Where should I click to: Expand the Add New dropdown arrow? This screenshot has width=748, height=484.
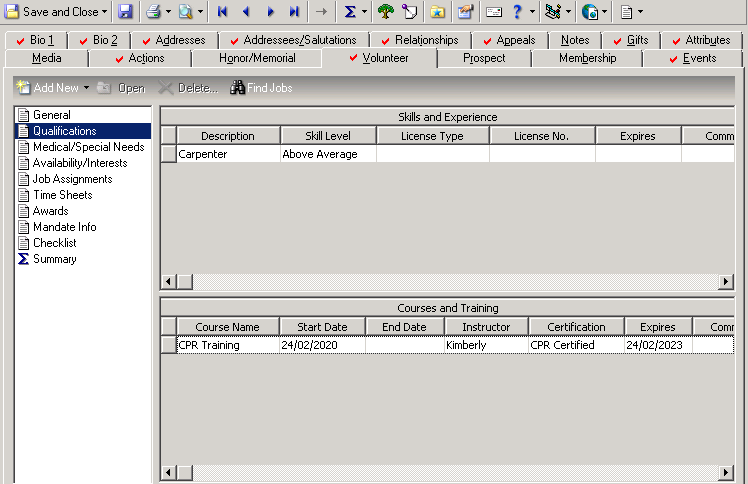click(86, 88)
